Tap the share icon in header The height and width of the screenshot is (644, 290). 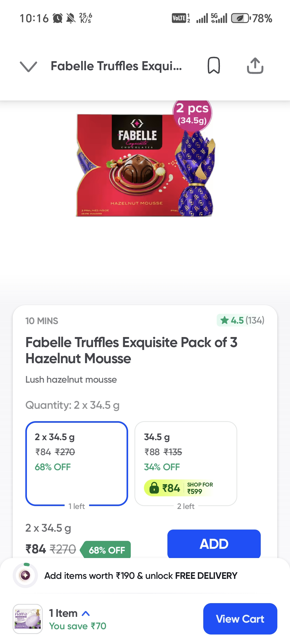[255, 66]
